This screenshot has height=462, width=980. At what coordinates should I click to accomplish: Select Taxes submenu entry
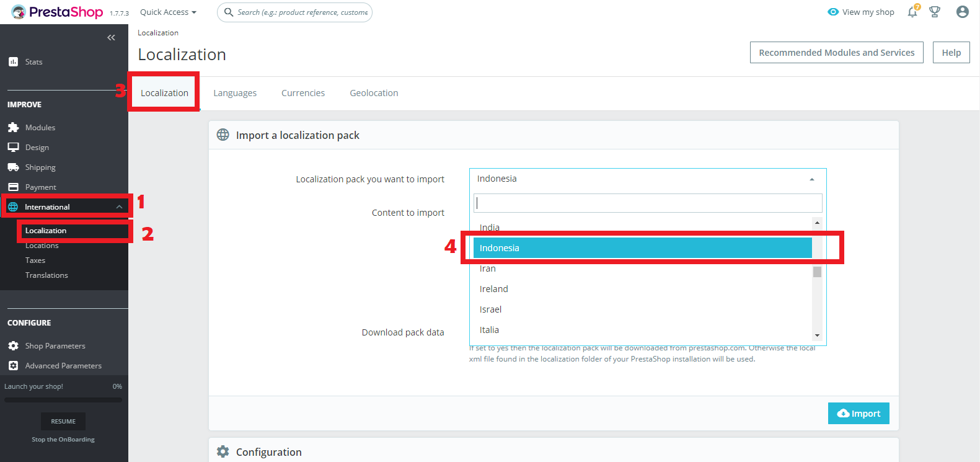coord(35,260)
